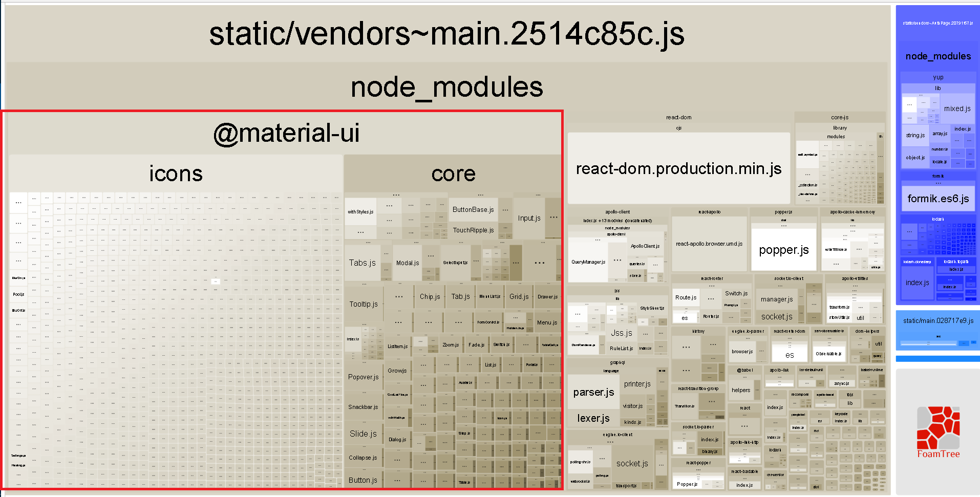Select the popper.js block
This screenshot has width=980, height=497.
click(x=783, y=250)
